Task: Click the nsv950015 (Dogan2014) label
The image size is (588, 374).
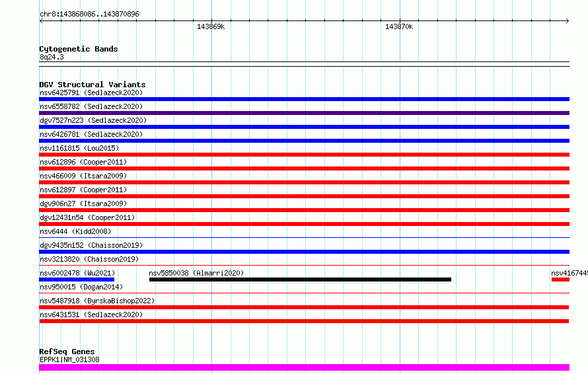Action: (81, 287)
